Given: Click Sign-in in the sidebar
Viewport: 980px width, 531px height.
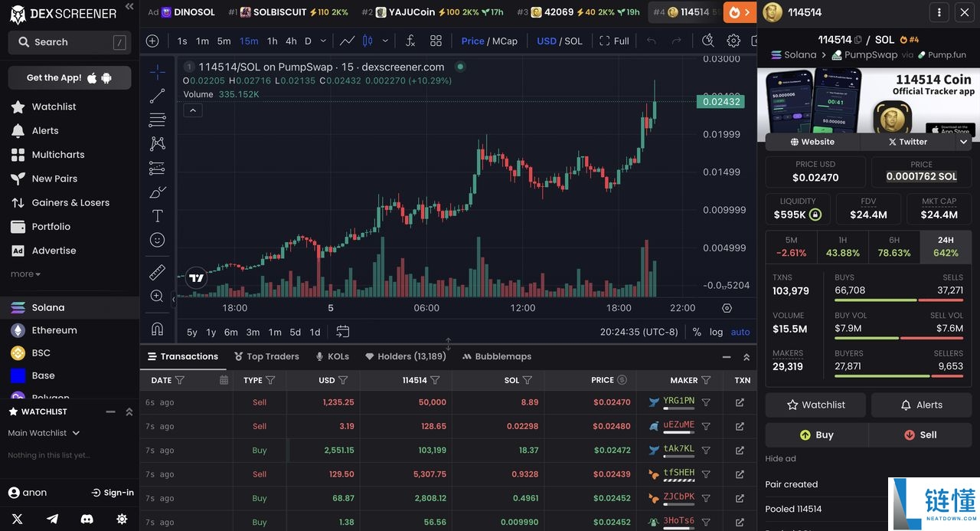Looking at the screenshot, I should 113,493.
